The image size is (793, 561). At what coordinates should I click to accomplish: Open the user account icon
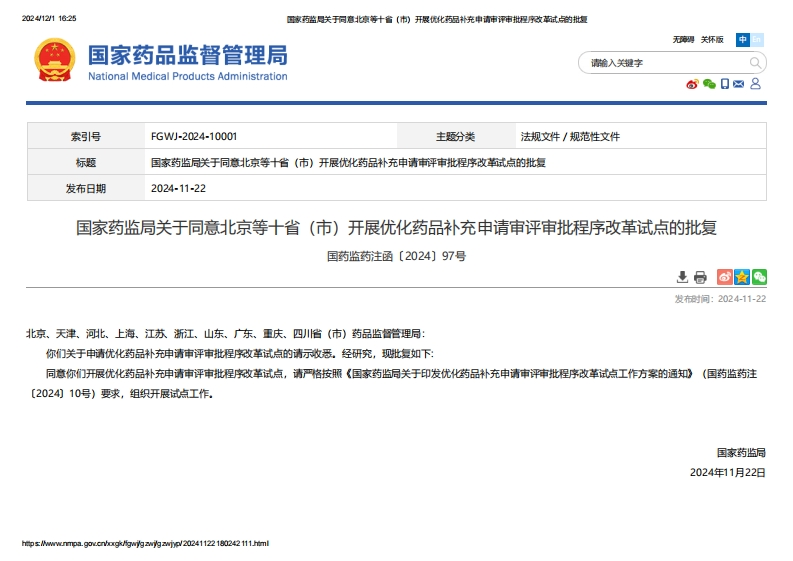coord(756,84)
